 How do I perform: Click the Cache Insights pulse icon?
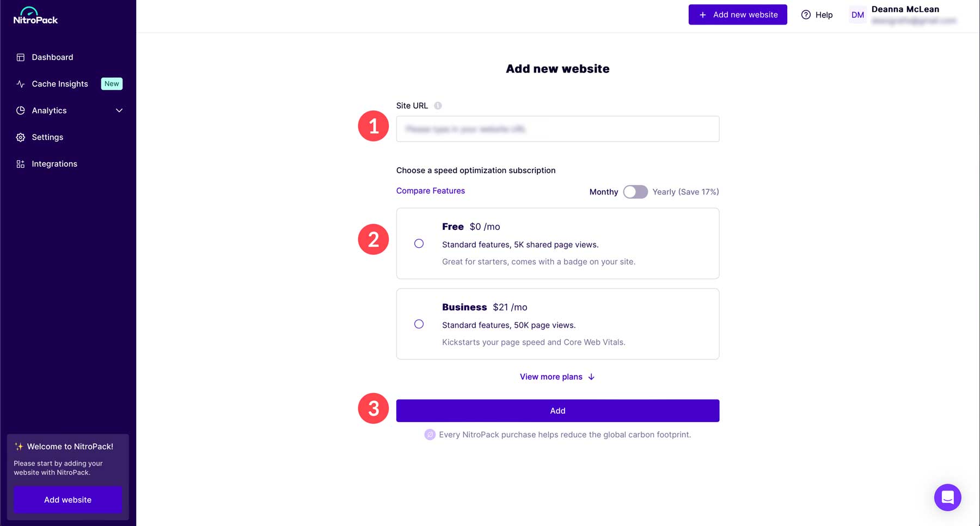[21, 84]
